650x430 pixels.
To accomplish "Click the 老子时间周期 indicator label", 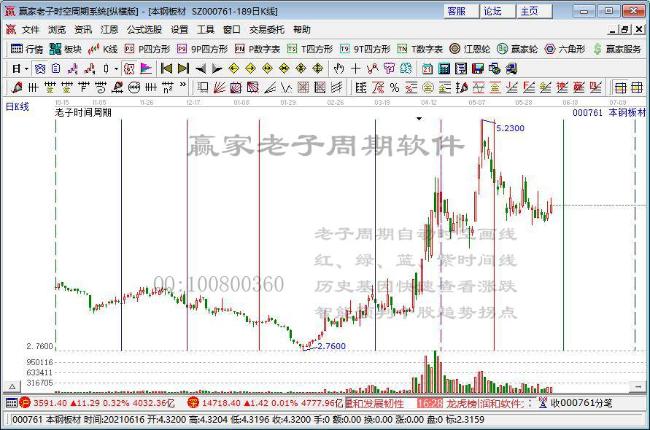I will pyautogui.click(x=83, y=112).
